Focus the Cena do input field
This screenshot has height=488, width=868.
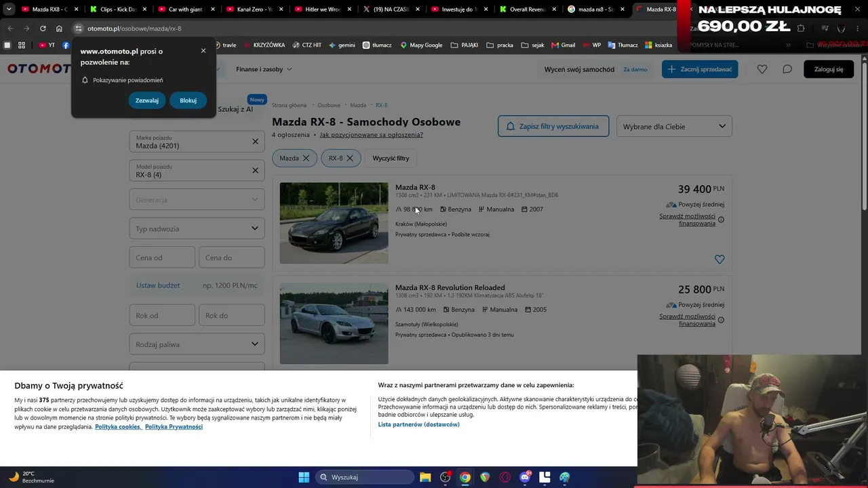tap(232, 258)
